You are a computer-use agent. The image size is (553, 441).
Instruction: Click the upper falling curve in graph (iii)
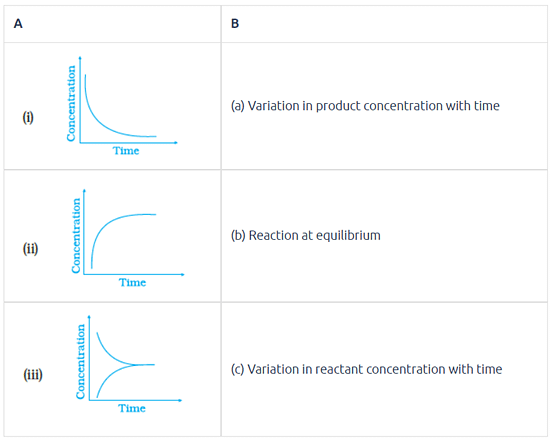pos(113,353)
